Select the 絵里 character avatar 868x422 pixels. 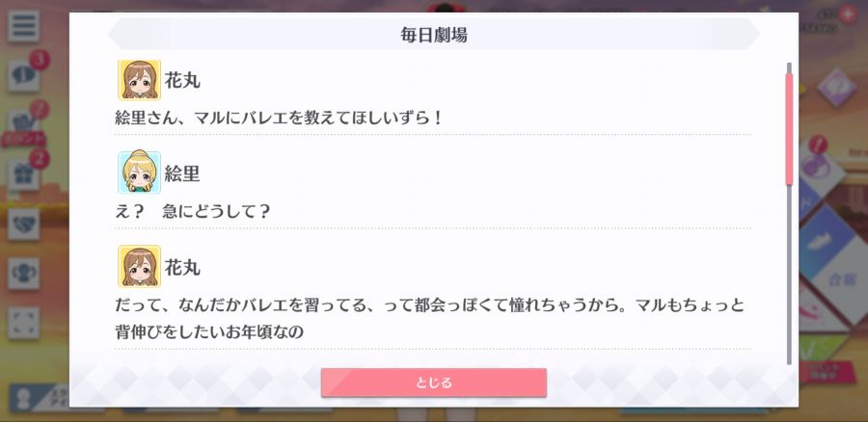pos(139,172)
